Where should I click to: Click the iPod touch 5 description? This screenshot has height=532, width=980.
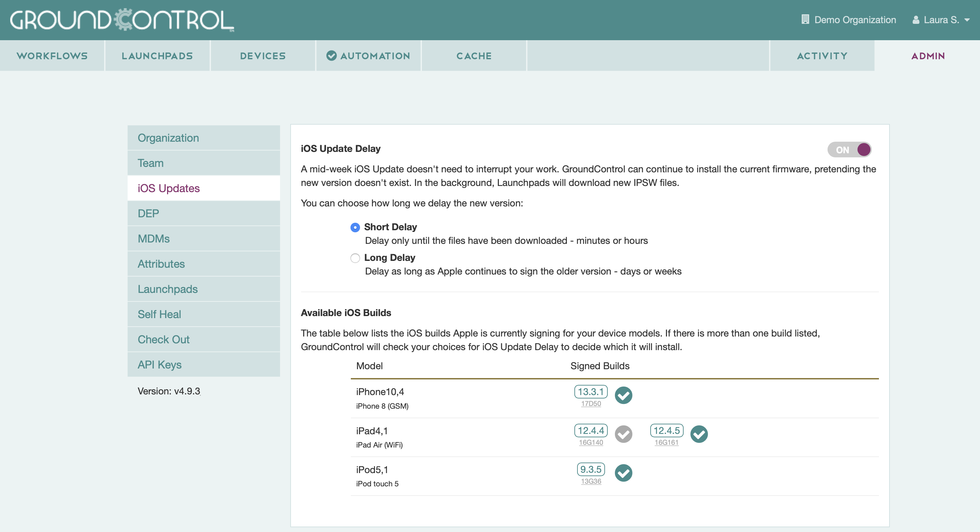pyautogui.click(x=377, y=484)
